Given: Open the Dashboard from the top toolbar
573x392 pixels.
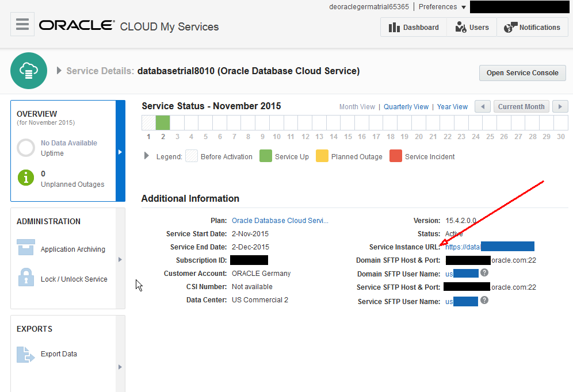Looking at the screenshot, I should point(413,27).
